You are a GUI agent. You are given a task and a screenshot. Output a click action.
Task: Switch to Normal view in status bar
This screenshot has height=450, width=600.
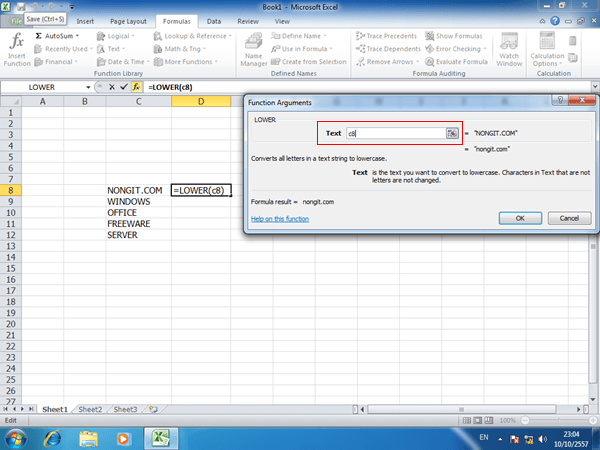[467, 421]
